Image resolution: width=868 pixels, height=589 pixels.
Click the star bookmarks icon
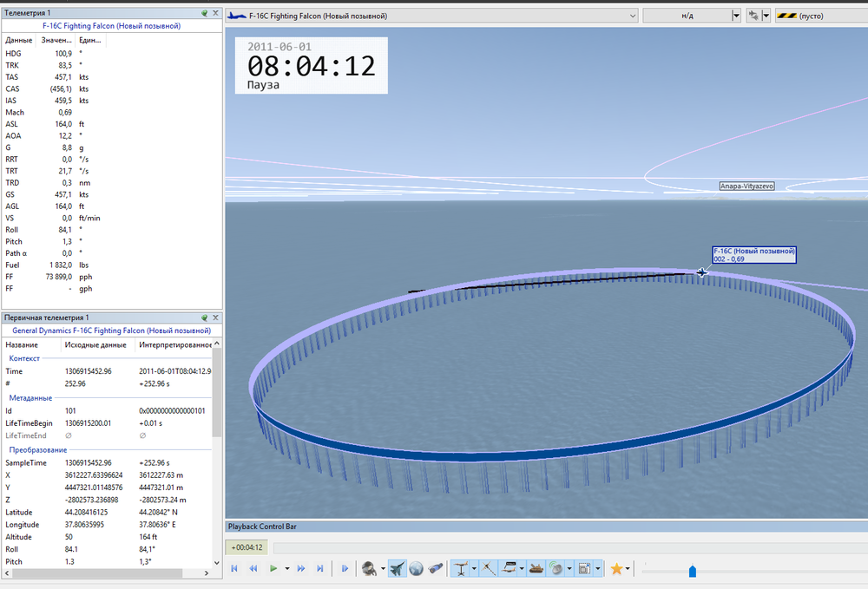click(616, 569)
